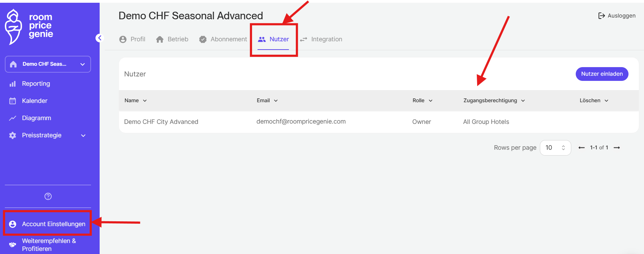Change the rows per page selector
Viewport: 644px width, 254px height.
point(555,148)
